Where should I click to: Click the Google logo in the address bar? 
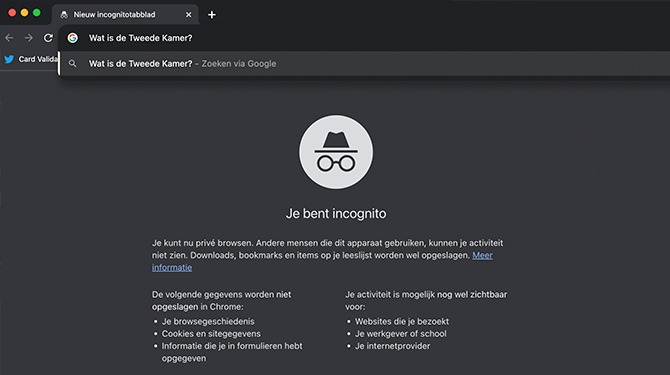(x=73, y=38)
